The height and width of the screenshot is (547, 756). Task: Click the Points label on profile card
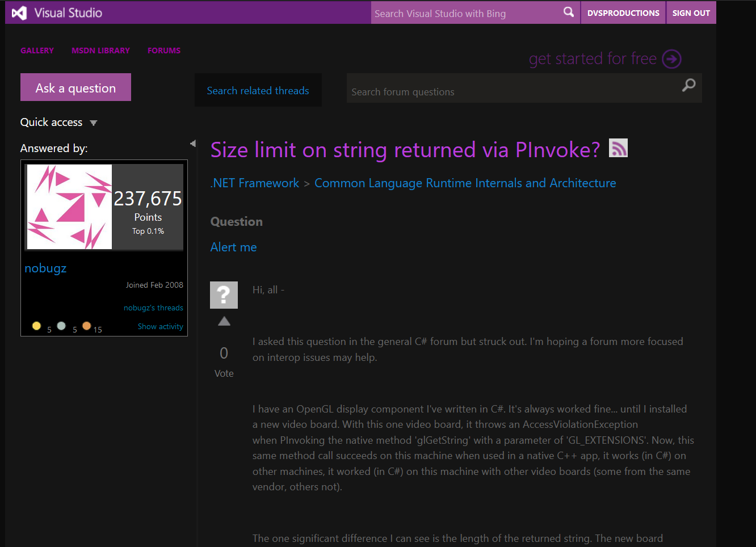tap(148, 217)
